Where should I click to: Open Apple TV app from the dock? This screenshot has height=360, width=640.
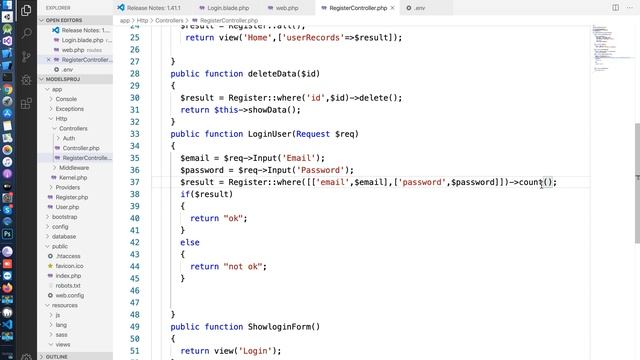pyautogui.click(x=7, y=186)
